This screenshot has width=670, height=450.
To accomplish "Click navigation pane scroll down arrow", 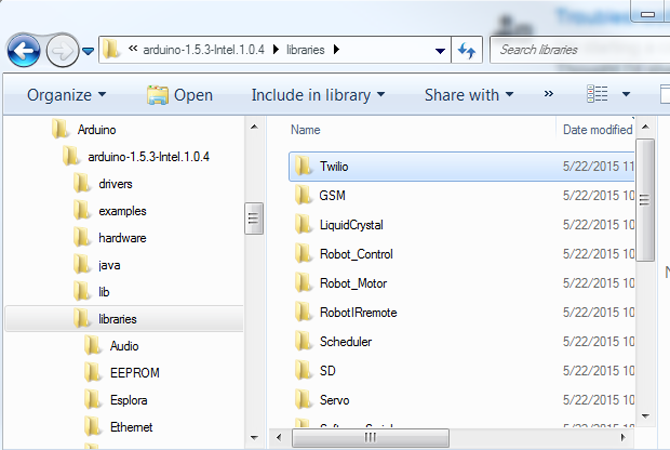I will pos(254,438).
